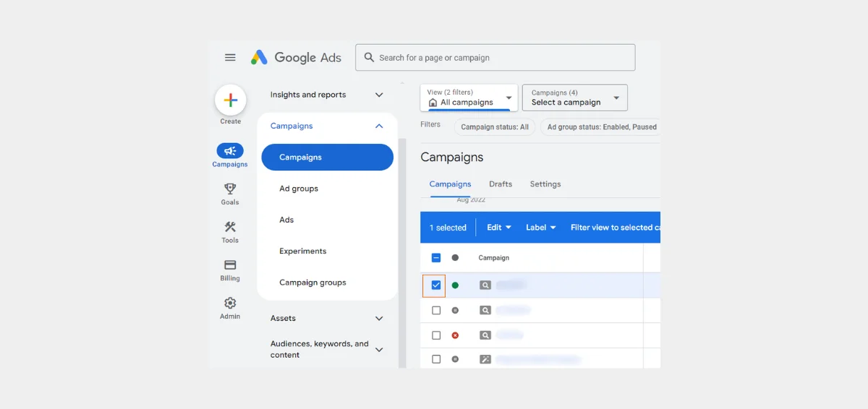
Task: Open the Label dropdown in blue bar
Action: pos(541,228)
